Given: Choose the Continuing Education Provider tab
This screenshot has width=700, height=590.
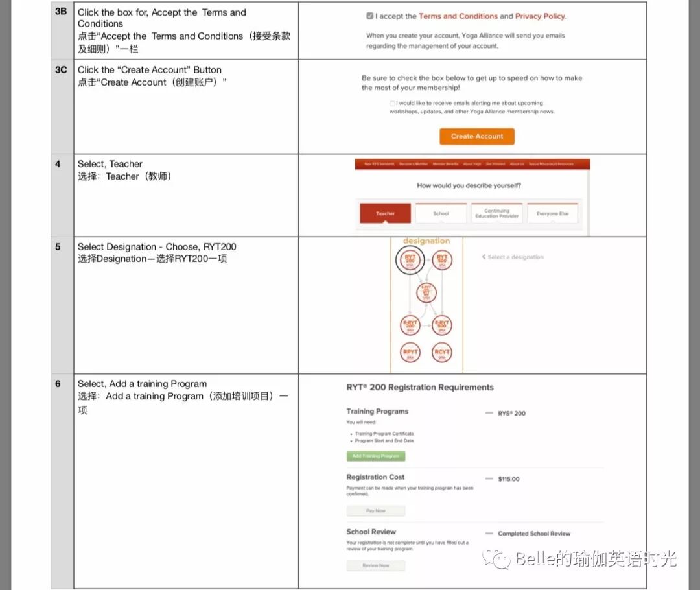Looking at the screenshot, I should pyautogui.click(x=497, y=213).
